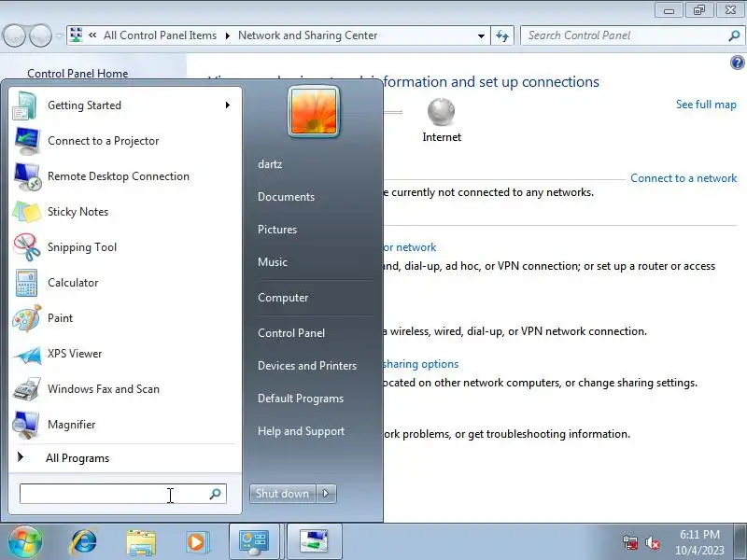This screenshot has height=560, width=747.
Task: Open Documents from Start menu
Action: click(x=286, y=197)
